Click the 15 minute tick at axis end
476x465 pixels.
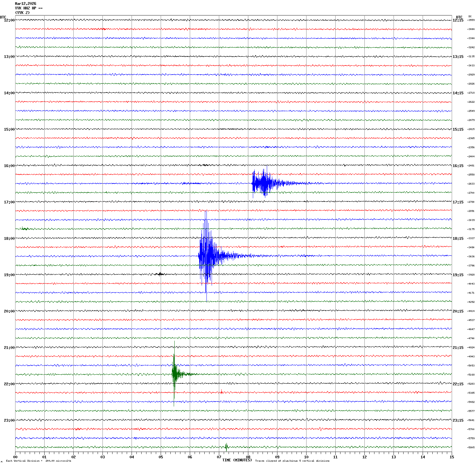[x=452, y=457]
